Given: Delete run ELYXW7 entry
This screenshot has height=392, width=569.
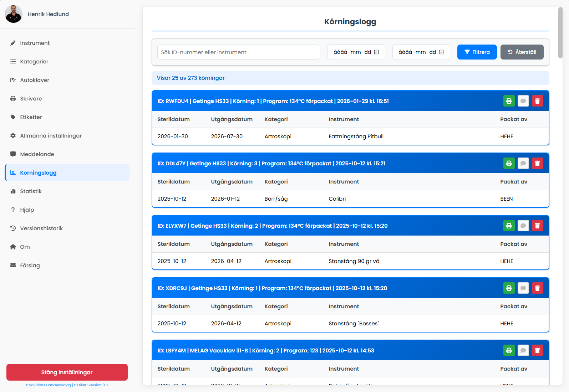Looking at the screenshot, I should click(537, 226).
